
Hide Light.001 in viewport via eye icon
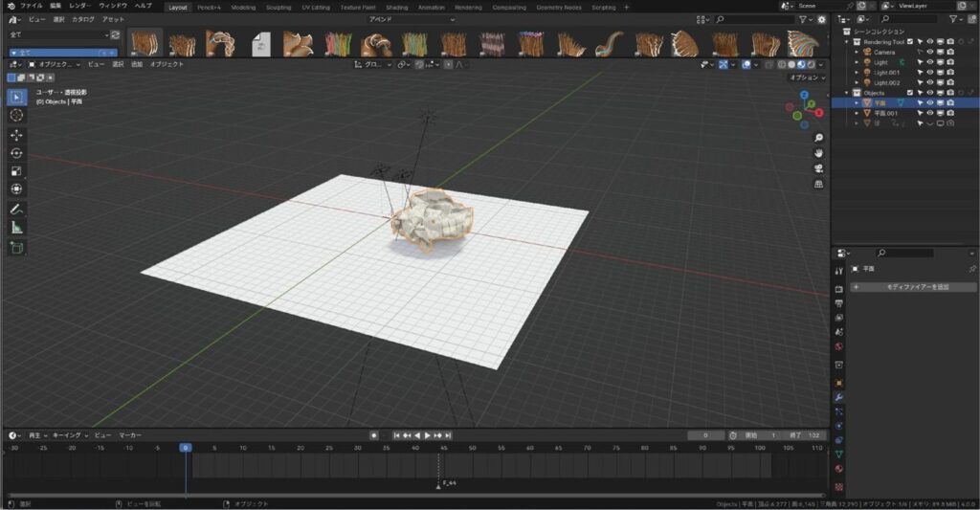pos(930,73)
